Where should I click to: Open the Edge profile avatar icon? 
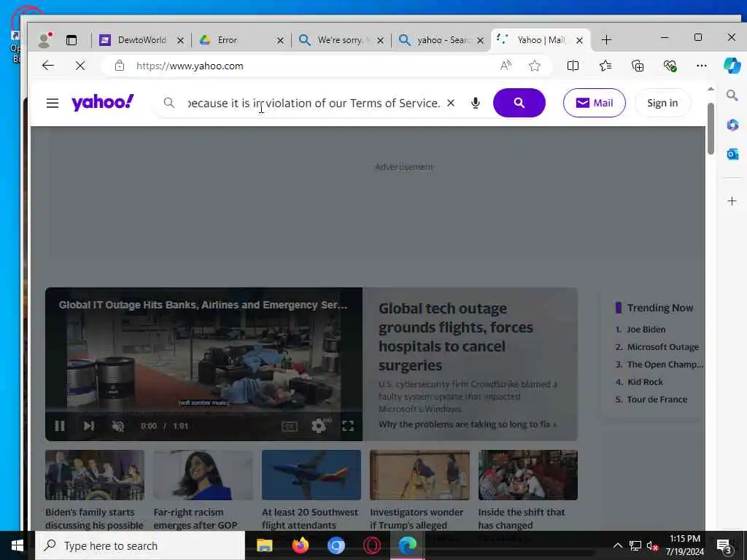[x=44, y=40]
